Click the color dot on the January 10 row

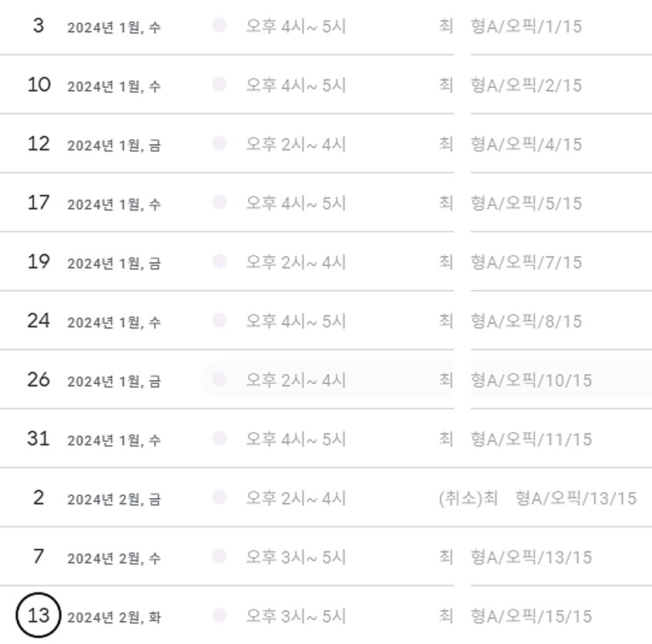tap(219, 85)
